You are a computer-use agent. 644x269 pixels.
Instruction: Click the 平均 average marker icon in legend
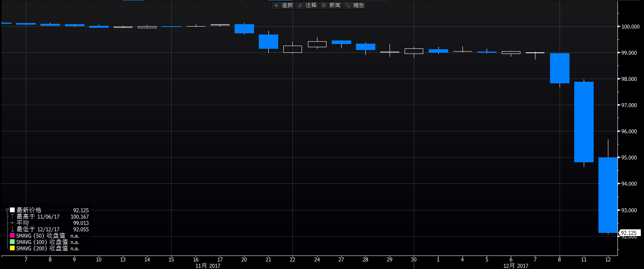[12, 223]
